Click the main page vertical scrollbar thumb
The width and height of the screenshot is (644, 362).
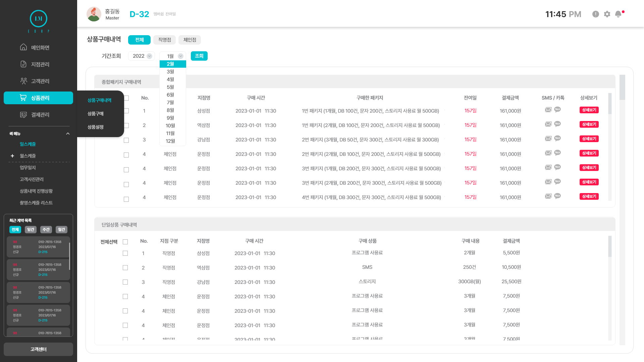click(622, 88)
